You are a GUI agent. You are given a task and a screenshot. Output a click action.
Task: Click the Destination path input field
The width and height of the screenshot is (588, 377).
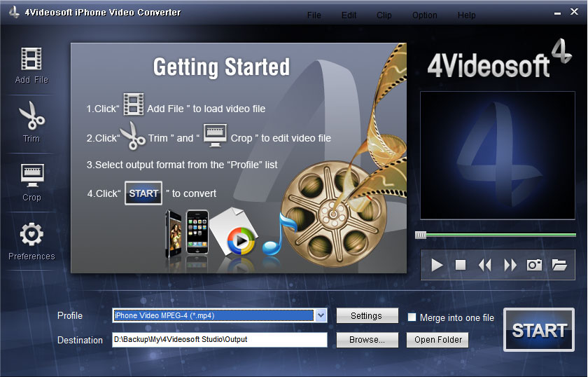click(219, 340)
